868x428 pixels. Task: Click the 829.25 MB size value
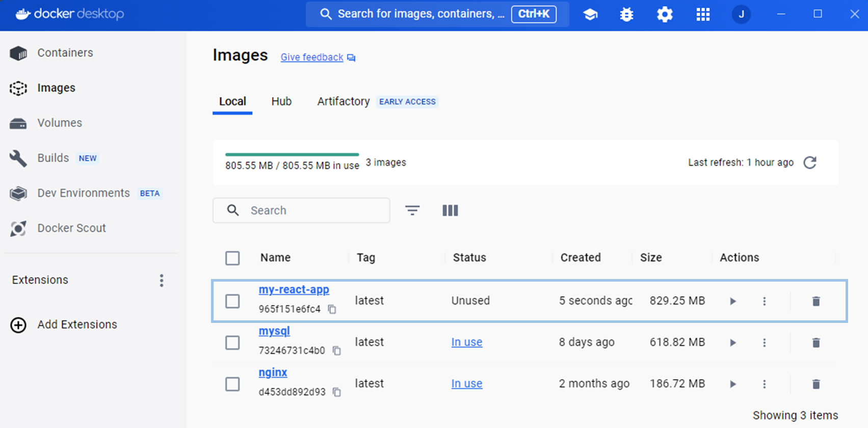(x=677, y=300)
